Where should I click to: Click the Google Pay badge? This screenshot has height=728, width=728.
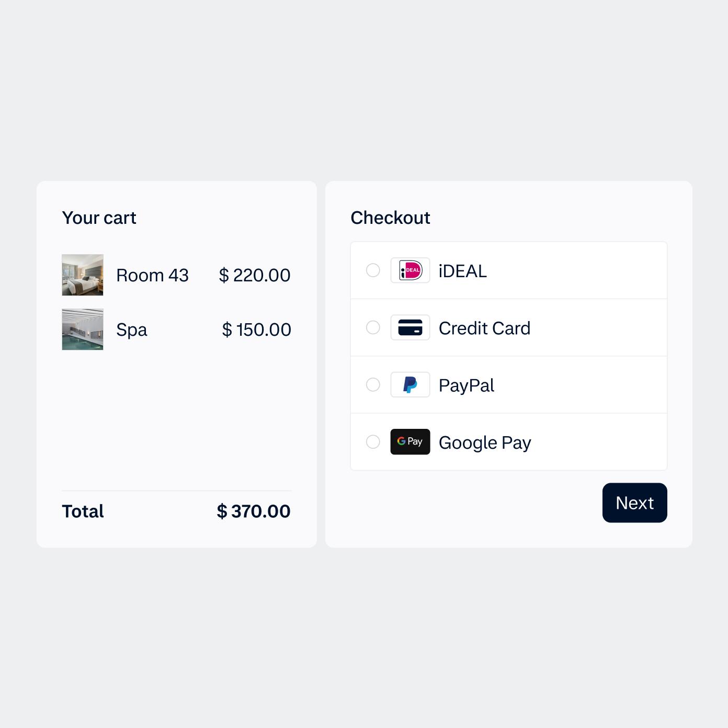(410, 442)
